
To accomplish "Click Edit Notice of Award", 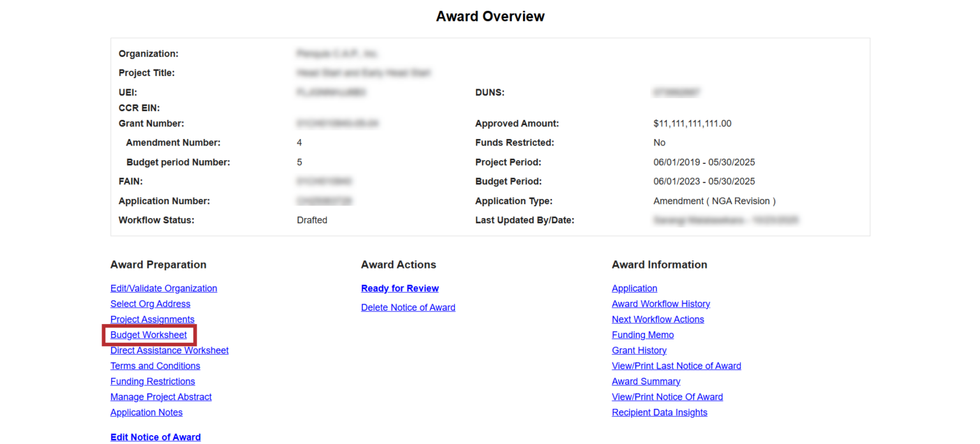I will [x=155, y=437].
